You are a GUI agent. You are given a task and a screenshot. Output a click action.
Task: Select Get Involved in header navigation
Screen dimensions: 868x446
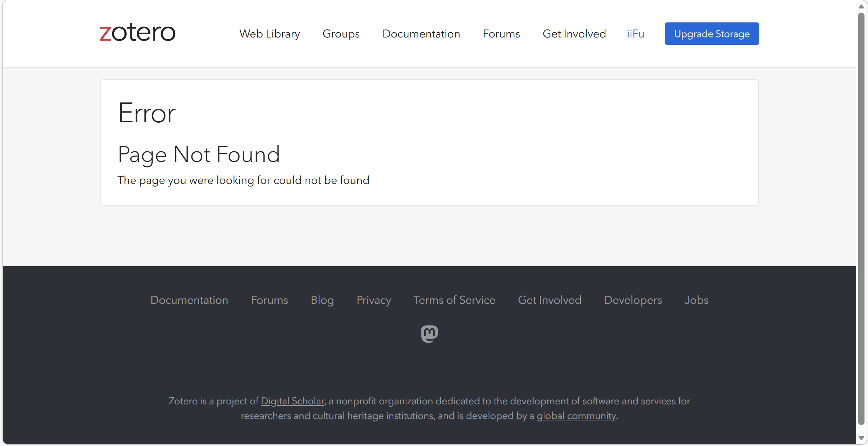click(574, 34)
